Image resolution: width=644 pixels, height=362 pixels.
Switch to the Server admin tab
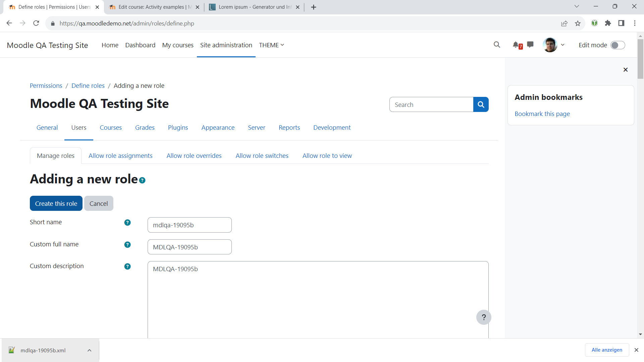(257, 128)
